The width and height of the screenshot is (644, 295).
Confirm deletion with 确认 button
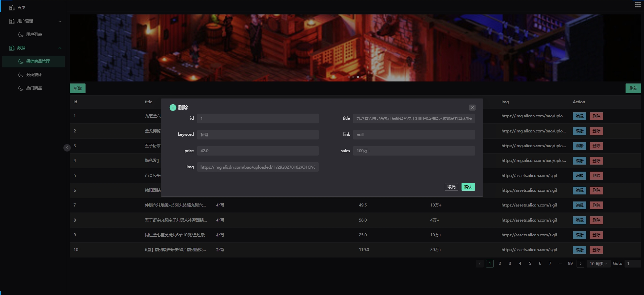point(468,187)
